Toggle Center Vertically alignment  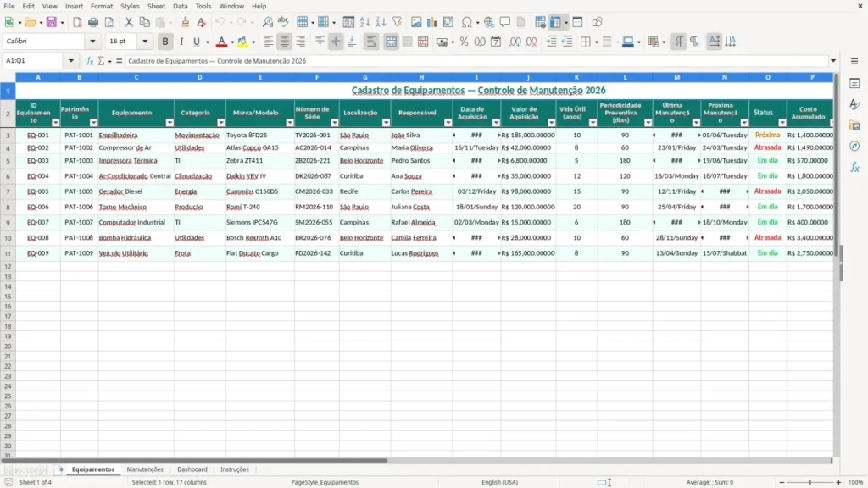(336, 42)
